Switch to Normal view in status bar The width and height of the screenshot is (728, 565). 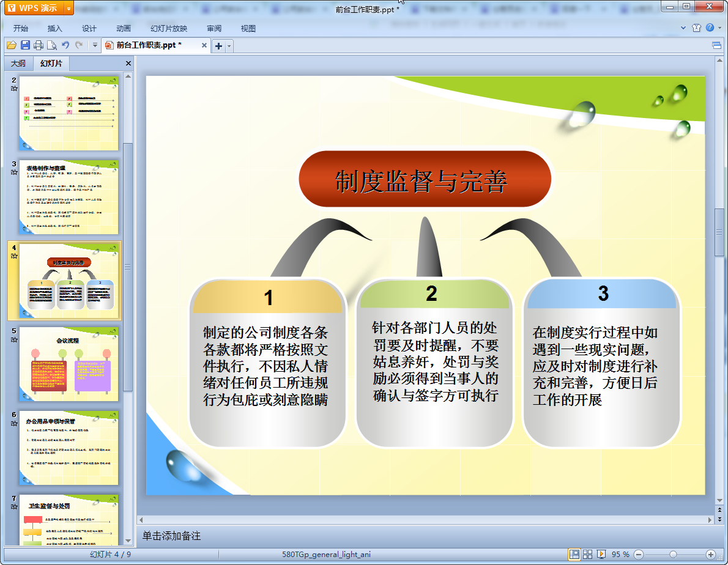point(574,554)
